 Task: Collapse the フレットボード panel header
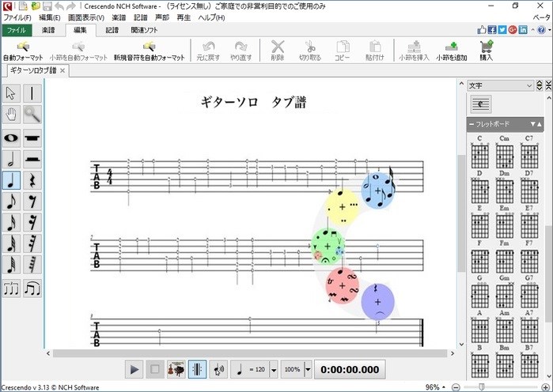pyautogui.click(x=505, y=124)
